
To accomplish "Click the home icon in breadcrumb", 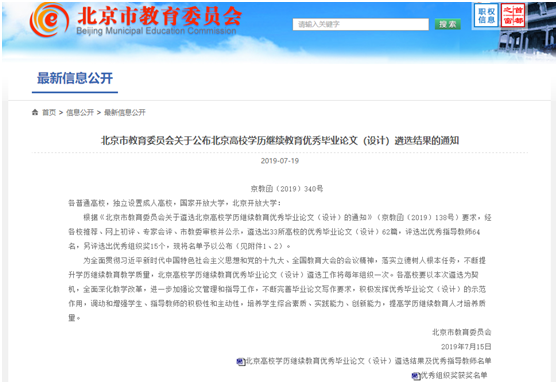I will [x=35, y=112].
